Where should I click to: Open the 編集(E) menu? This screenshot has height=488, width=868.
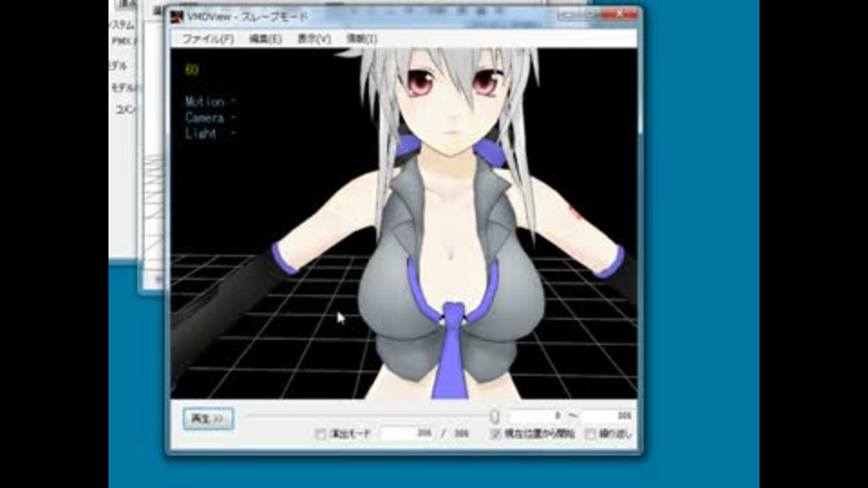(x=265, y=39)
